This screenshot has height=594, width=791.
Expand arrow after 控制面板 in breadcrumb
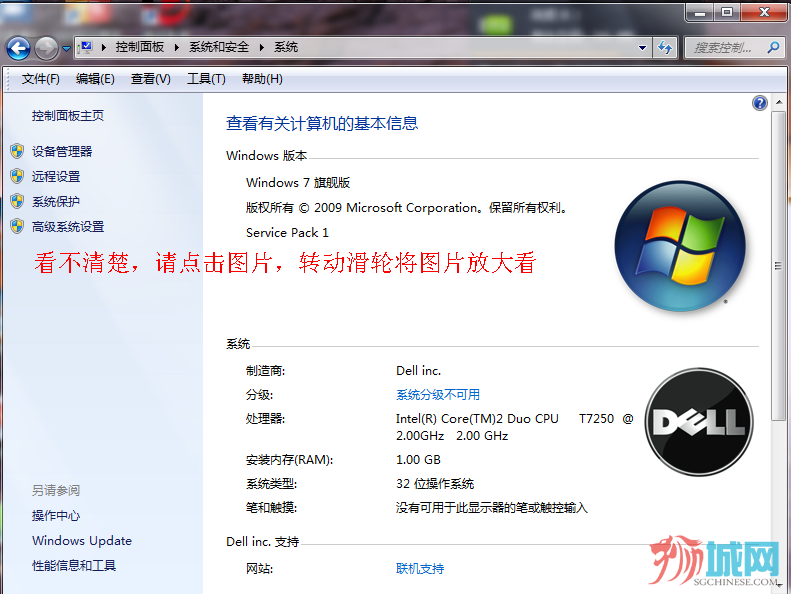coord(177,47)
